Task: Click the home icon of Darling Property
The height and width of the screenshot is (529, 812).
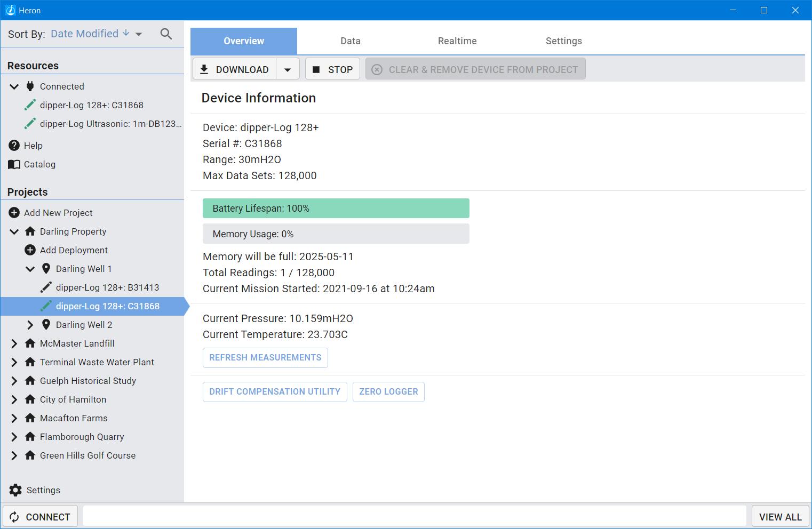Action: coord(30,231)
